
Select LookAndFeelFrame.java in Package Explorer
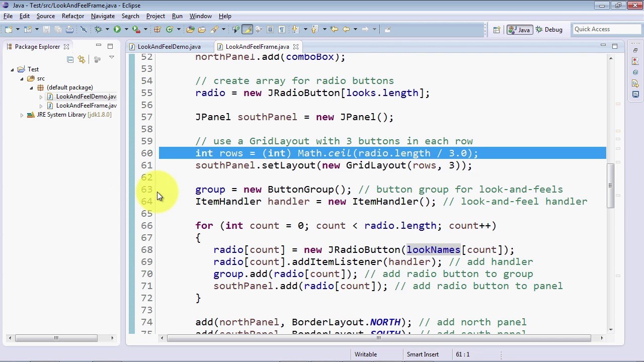pyautogui.click(x=86, y=106)
